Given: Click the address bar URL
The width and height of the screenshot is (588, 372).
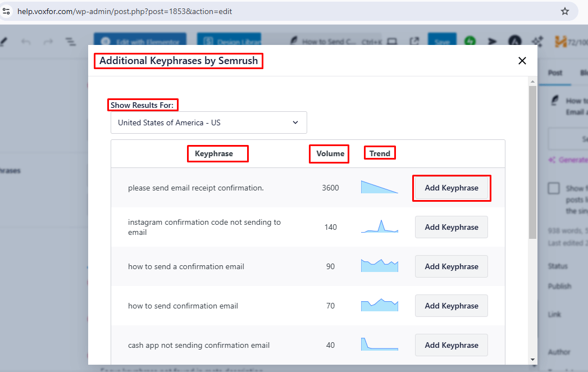Looking at the screenshot, I should [x=125, y=11].
